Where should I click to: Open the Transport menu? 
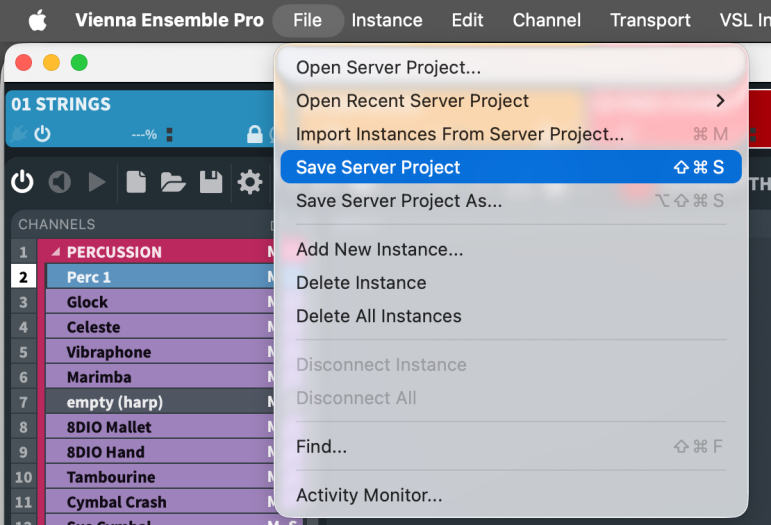[650, 20]
